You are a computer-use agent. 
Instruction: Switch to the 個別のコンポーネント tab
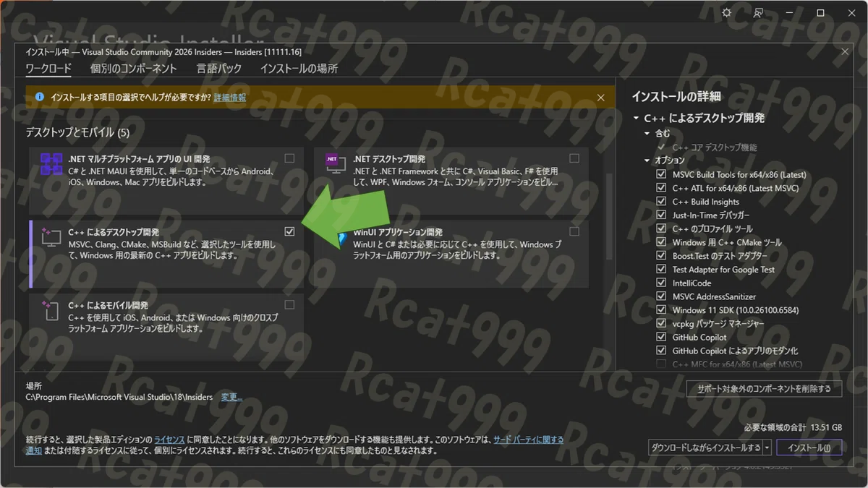[134, 69]
